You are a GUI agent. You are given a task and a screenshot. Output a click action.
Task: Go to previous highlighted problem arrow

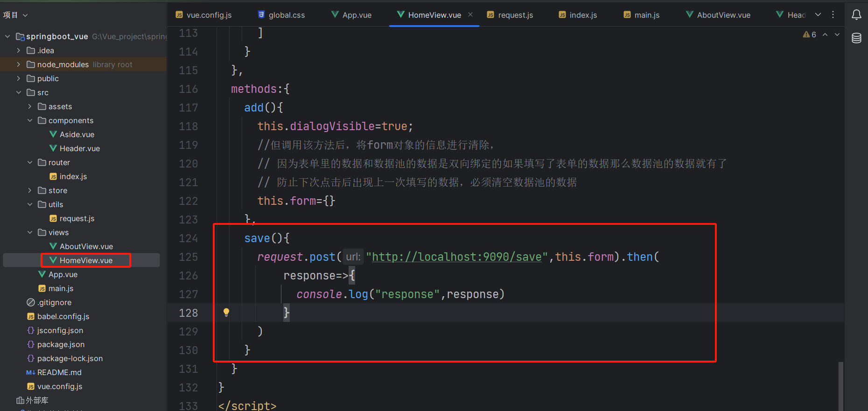[x=825, y=35]
